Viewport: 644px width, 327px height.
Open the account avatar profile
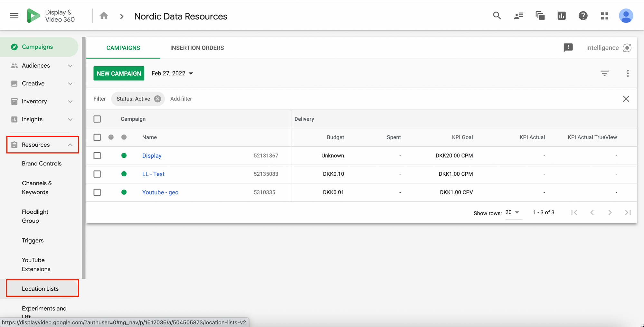click(626, 16)
